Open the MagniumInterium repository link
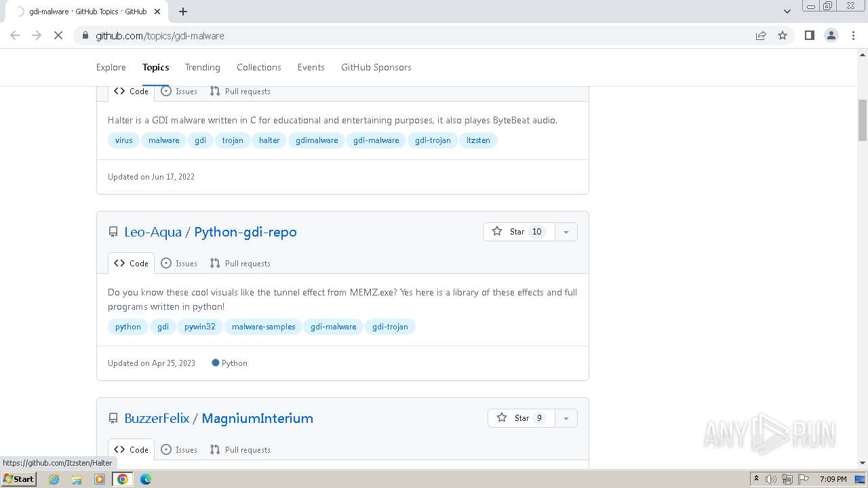This screenshot has width=868, height=488. click(258, 418)
